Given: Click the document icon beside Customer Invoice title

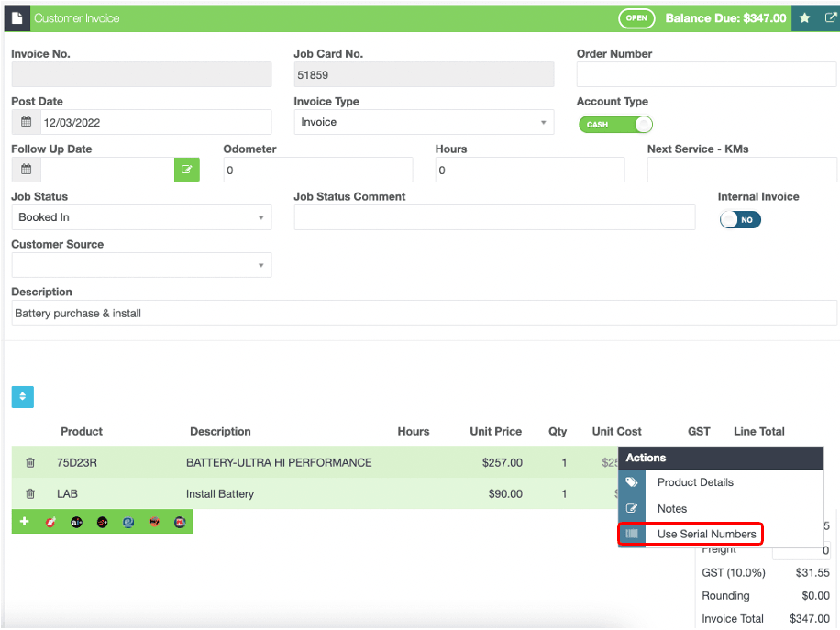Looking at the screenshot, I should pos(17,18).
